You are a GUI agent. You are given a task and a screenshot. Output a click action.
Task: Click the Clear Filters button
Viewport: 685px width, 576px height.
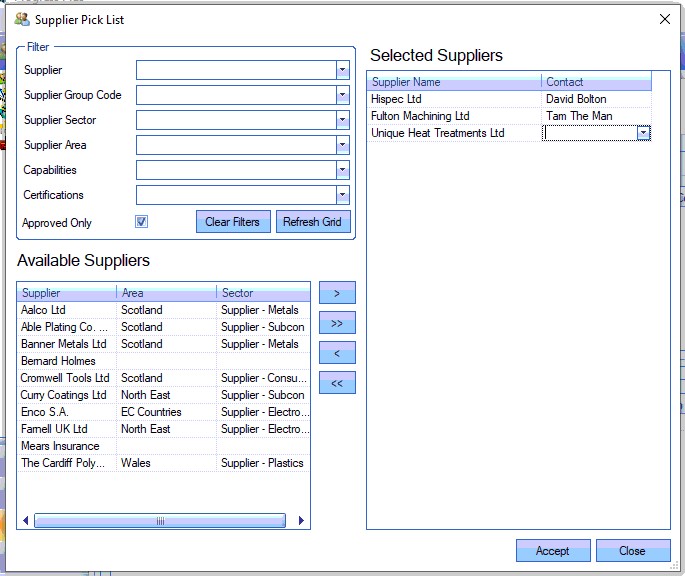click(233, 222)
